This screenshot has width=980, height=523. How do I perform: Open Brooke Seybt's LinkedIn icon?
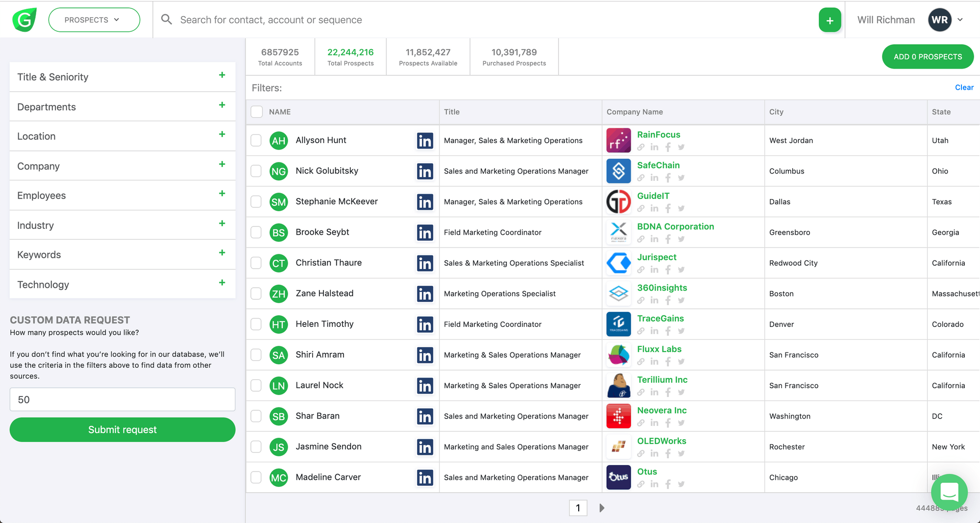click(425, 232)
